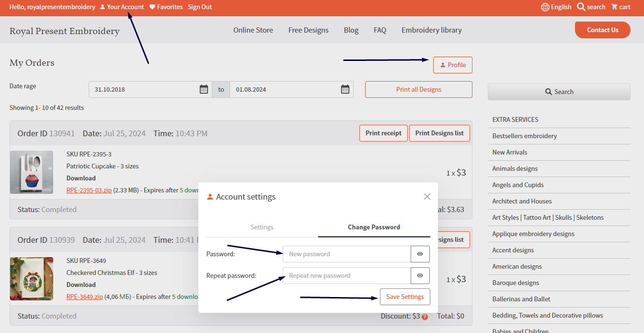Open the Your Account link

(122, 7)
